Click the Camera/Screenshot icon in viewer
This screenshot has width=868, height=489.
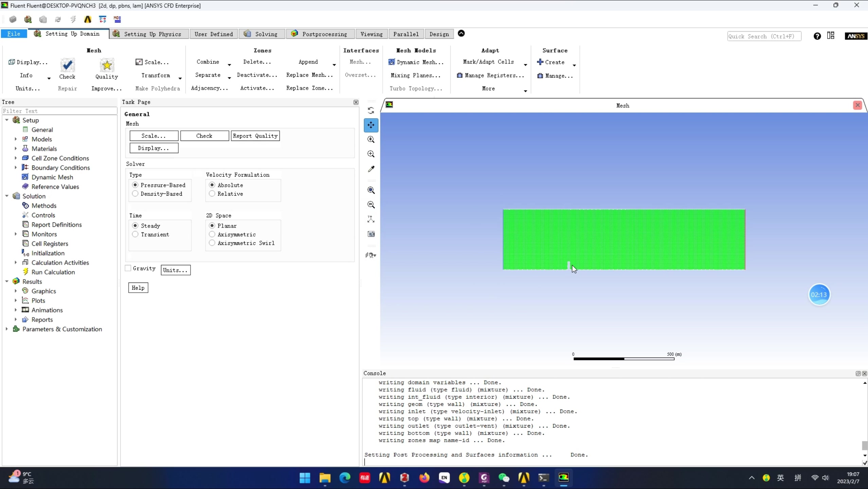click(371, 233)
